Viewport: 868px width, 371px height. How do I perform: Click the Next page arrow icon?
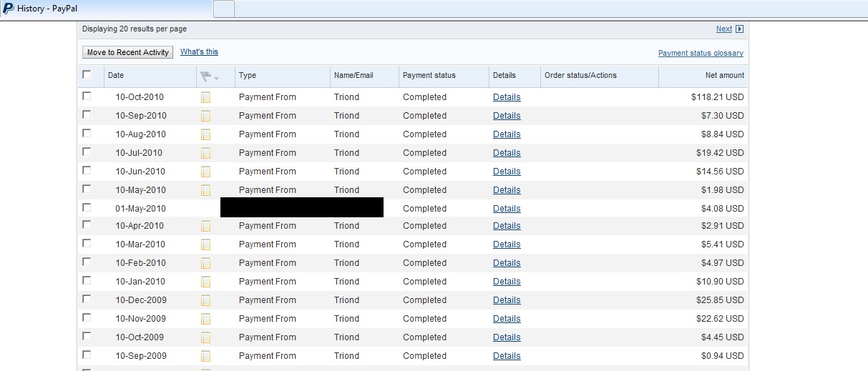pyautogui.click(x=740, y=29)
